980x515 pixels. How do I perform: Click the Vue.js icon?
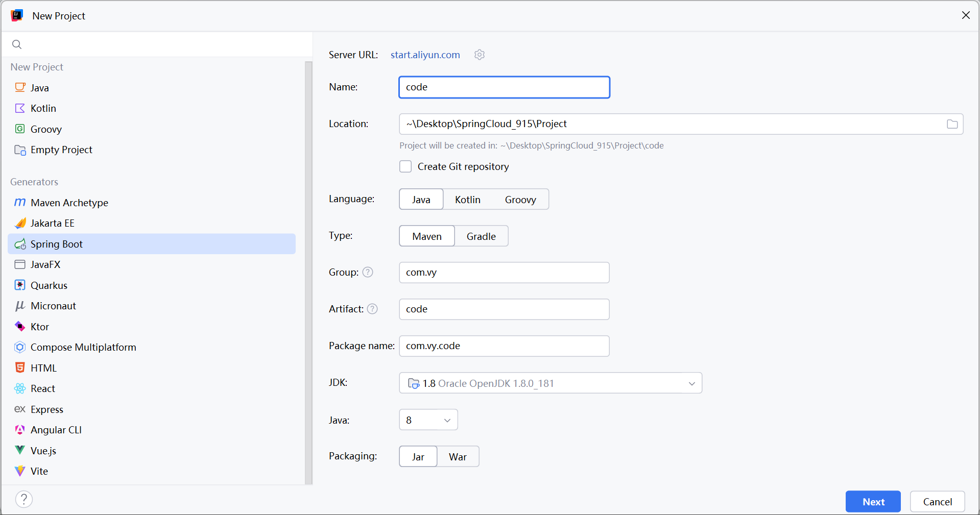[x=20, y=450]
